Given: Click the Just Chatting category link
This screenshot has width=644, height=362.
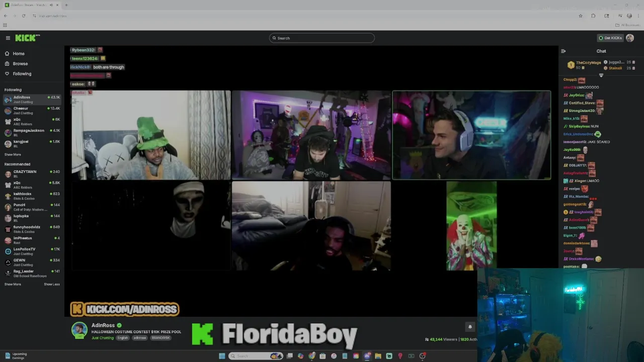Looking at the screenshot, I should point(103,338).
